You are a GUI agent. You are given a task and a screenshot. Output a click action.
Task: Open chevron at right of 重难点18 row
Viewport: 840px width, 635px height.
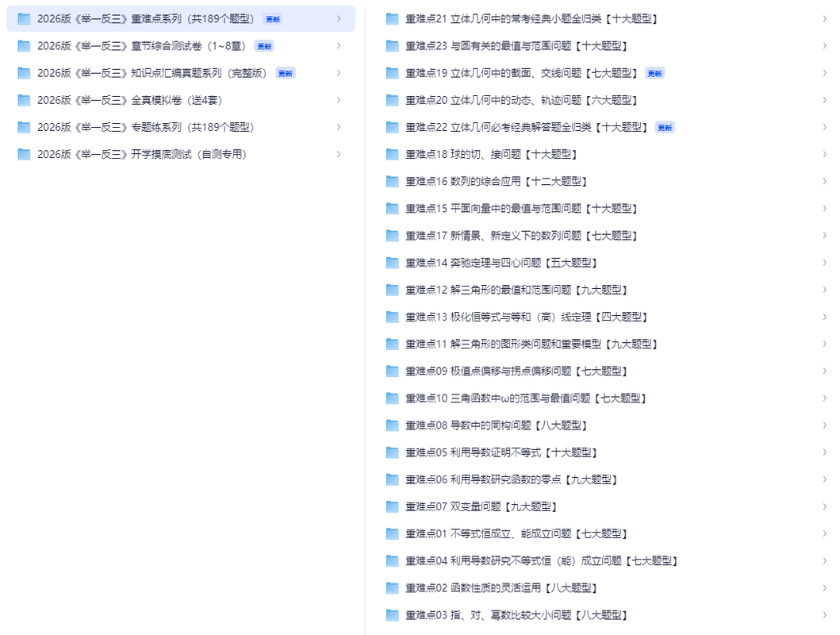tap(824, 154)
